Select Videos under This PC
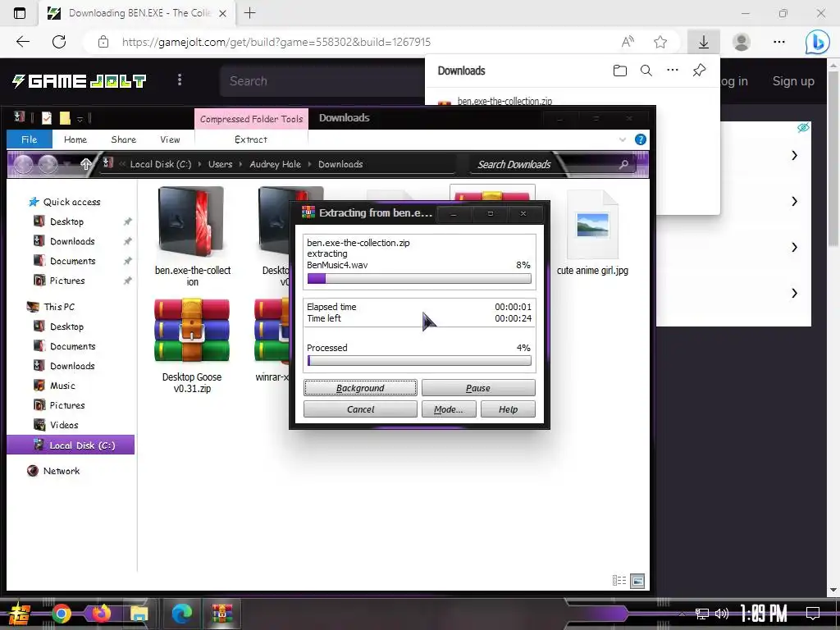This screenshot has height=630, width=840. coord(64,425)
